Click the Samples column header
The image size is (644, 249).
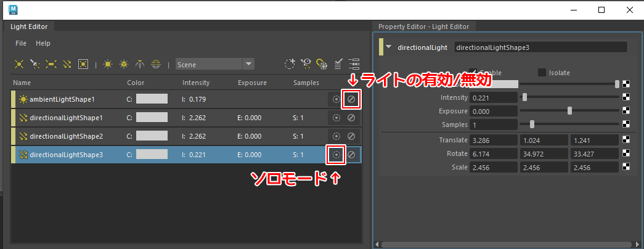point(306,83)
